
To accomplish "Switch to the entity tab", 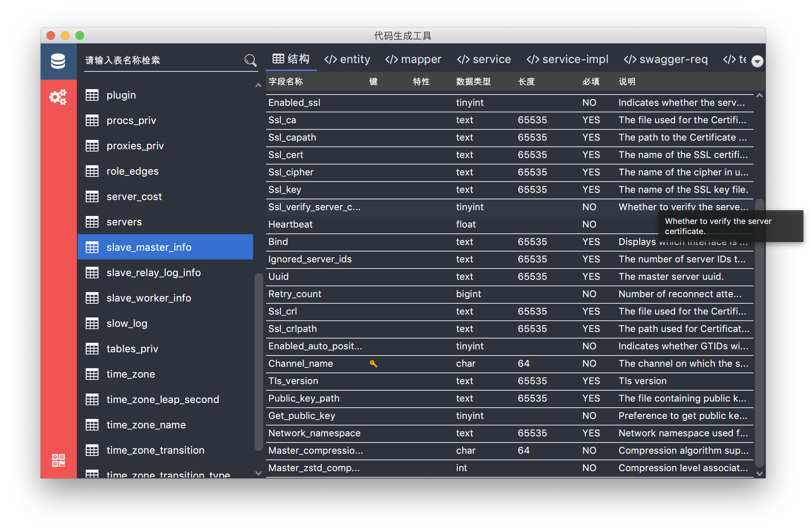I will coord(347,59).
